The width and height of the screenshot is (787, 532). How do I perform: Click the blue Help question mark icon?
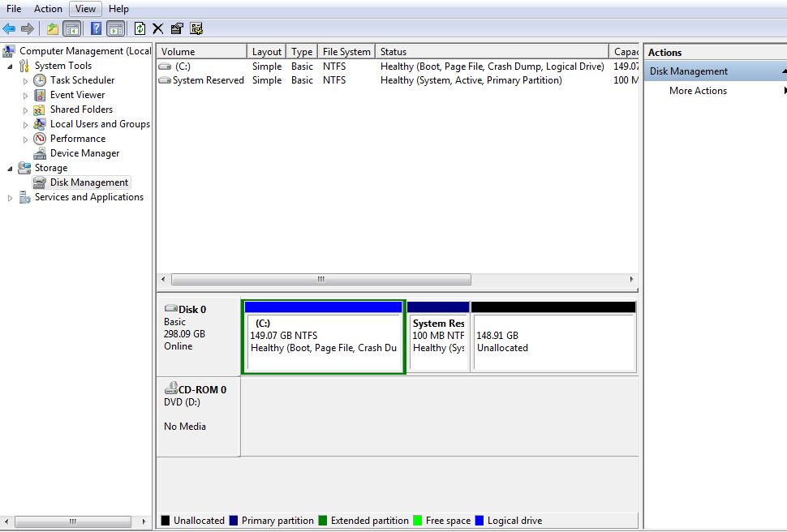point(96,28)
